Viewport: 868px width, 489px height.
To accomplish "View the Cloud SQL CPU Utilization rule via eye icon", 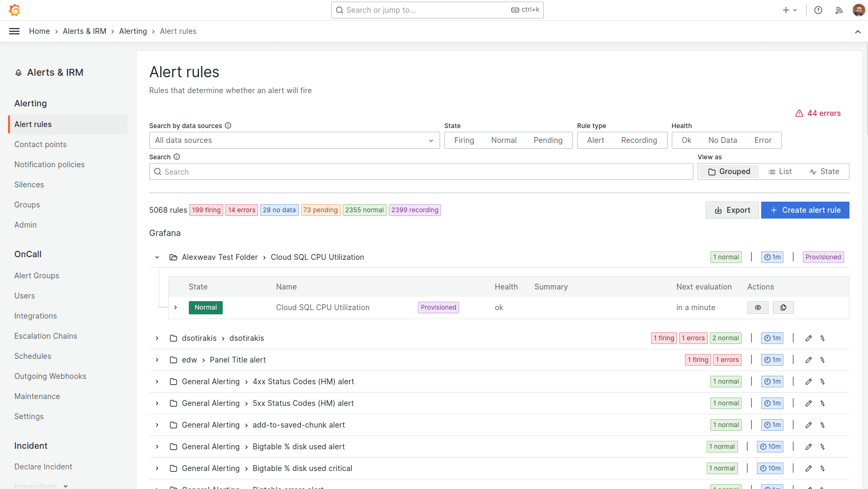I will [x=758, y=307].
